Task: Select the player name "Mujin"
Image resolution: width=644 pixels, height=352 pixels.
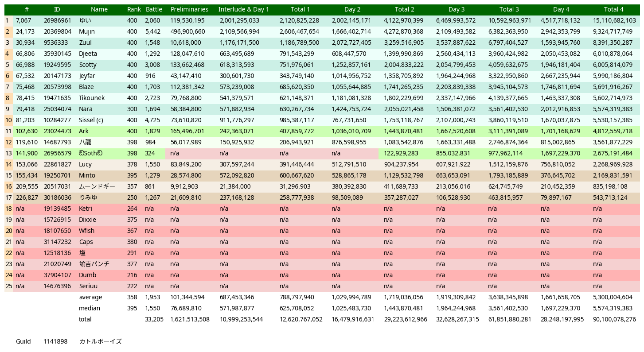Action: click(87, 31)
